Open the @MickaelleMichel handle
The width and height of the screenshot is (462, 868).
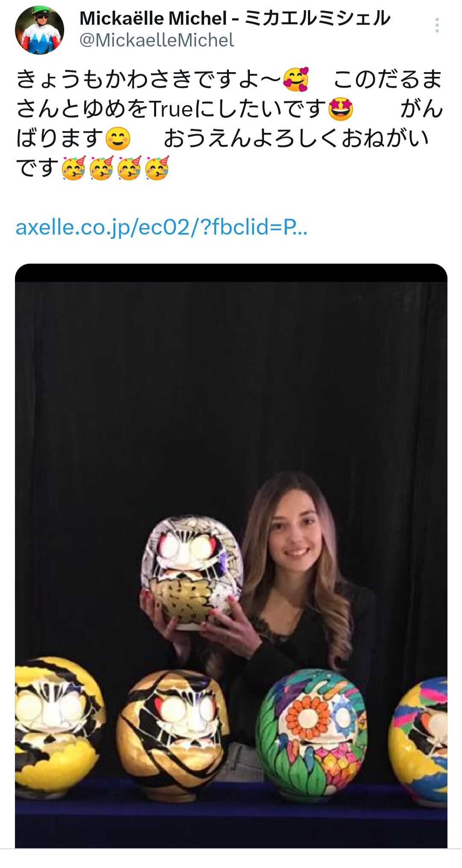coord(157,41)
